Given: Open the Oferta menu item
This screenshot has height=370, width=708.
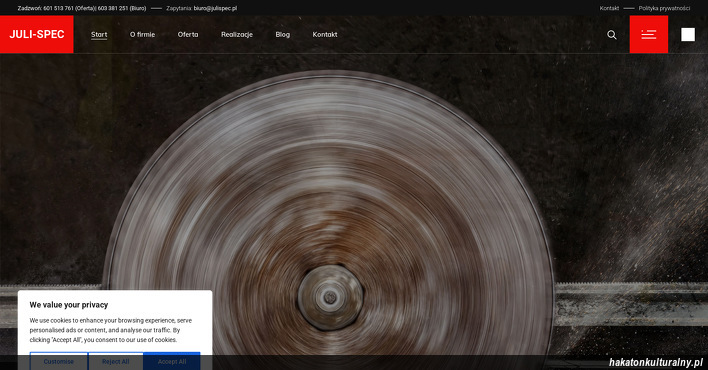Looking at the screenshot, I should (x=188, y=34).
